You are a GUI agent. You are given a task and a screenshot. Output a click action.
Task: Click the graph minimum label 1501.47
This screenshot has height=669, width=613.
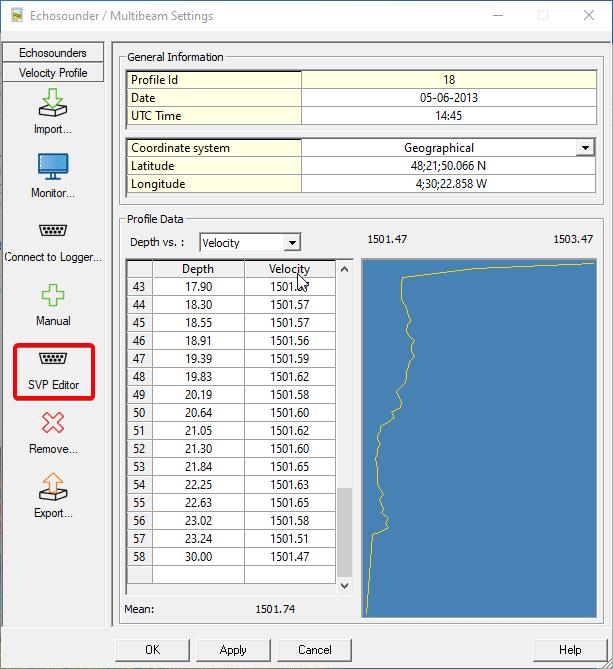387,239
